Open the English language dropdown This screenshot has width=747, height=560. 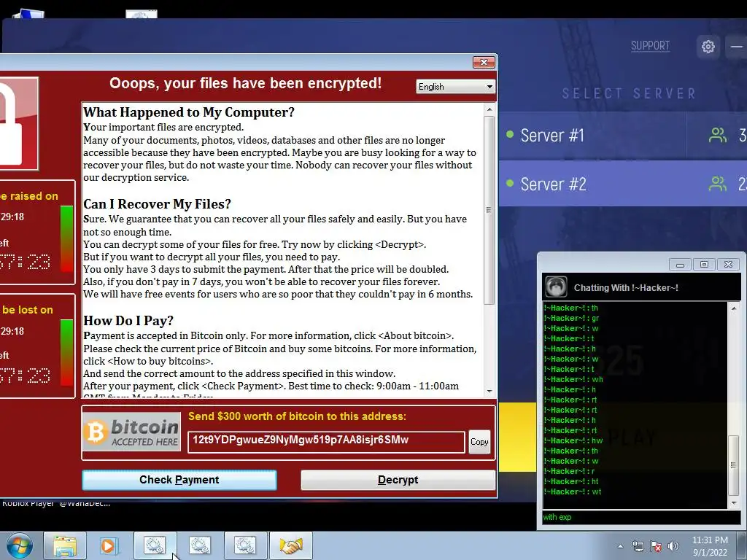455,87
